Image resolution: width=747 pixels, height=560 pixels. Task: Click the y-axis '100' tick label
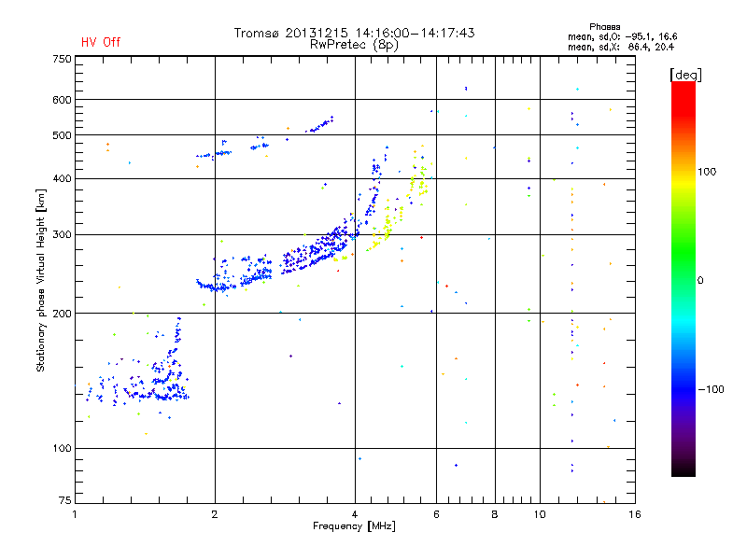62,448
